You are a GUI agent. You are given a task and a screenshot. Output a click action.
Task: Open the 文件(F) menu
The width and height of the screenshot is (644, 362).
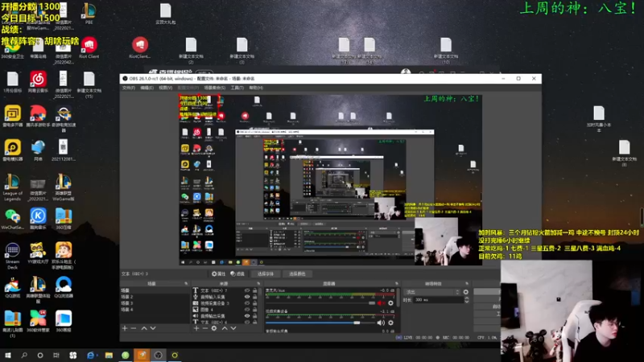[129, 88]
